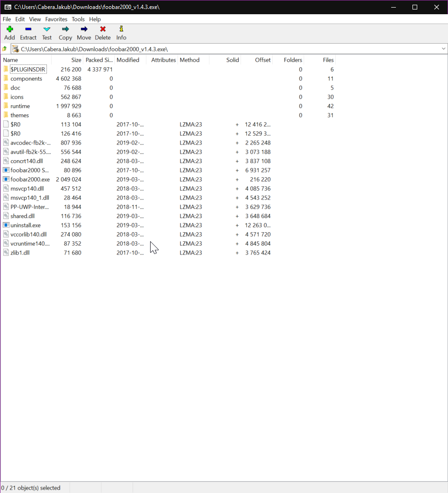This screenshot has height=493, width=448.
Task: Sort by the Modified column header
Action: tap(130, 60)
